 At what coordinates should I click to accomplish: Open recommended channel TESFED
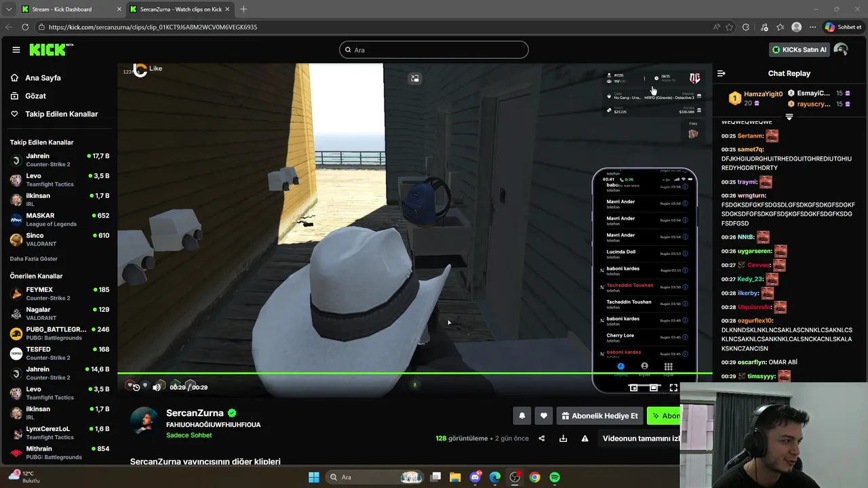[60, 353]
